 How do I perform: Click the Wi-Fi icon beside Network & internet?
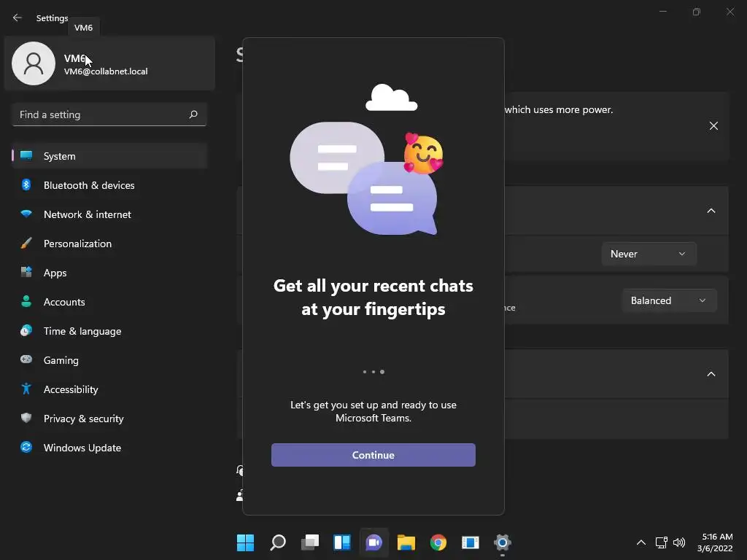coord(26,214)
